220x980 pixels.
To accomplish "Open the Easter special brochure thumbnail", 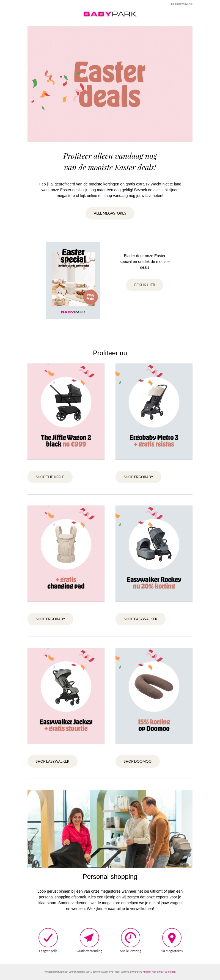I will point(73,281).
